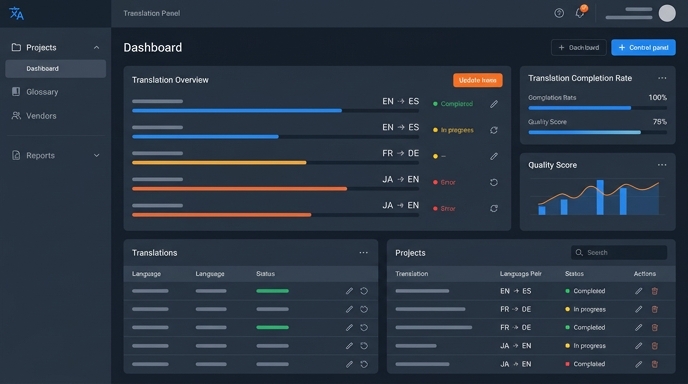Expand the Reports sidebar section chevron
This screenshot has height=384, width=688.
pos(97,155)
